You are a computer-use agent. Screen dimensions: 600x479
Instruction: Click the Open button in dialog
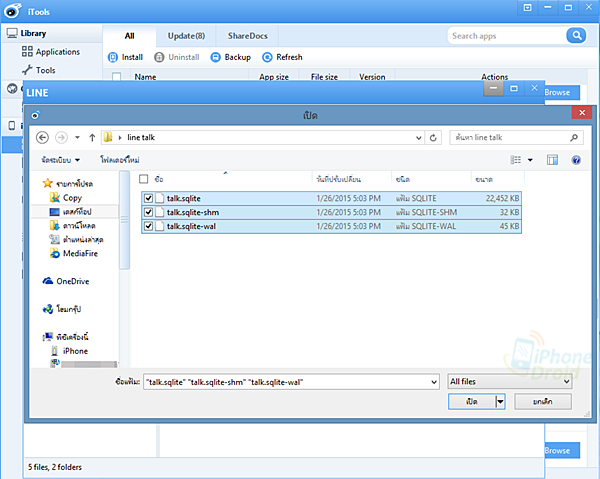(472, 402)
